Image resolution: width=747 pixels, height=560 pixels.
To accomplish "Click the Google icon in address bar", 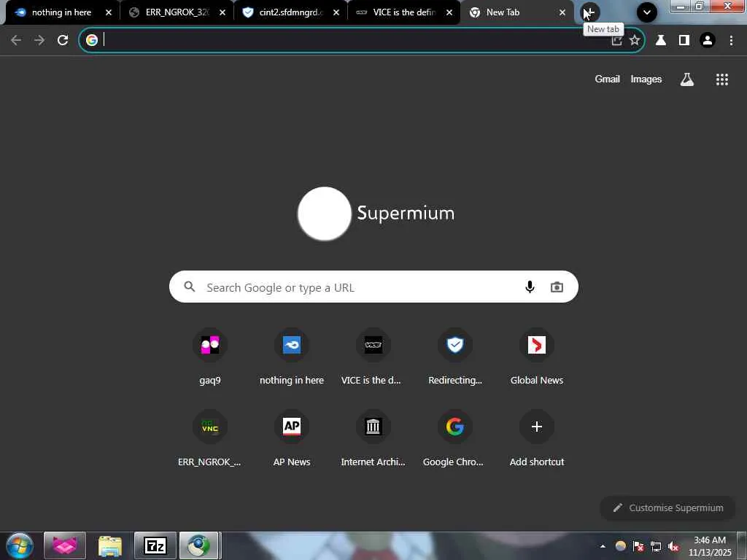I will pyautogui.click(x=92, y=41).
